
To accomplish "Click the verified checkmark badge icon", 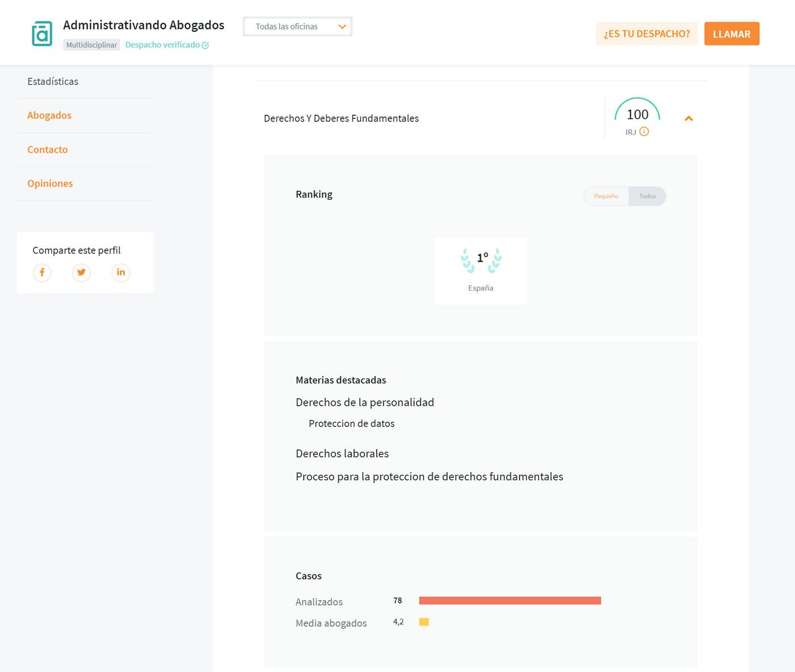I will (206, 45).
